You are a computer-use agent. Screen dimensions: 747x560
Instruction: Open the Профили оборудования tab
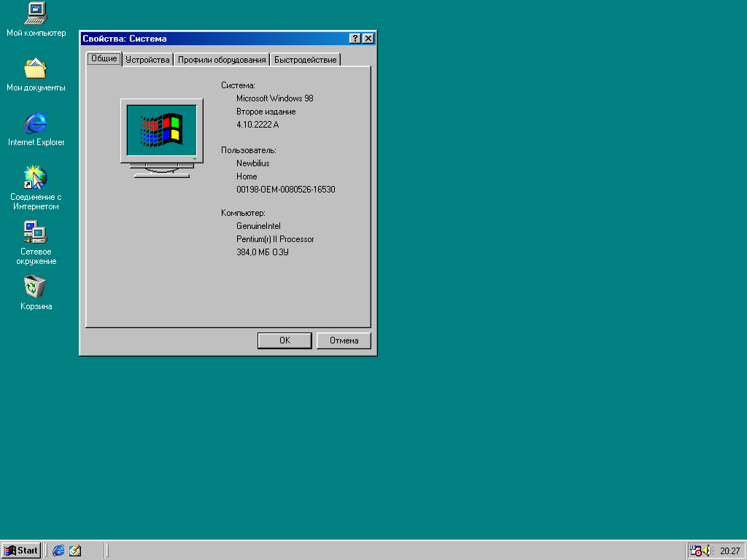[222, 60]
